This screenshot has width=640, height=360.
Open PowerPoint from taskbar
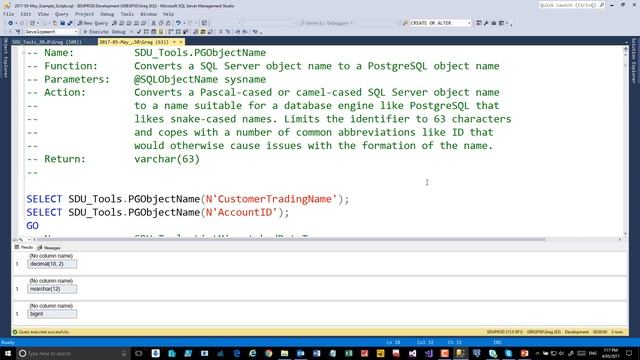524,353
